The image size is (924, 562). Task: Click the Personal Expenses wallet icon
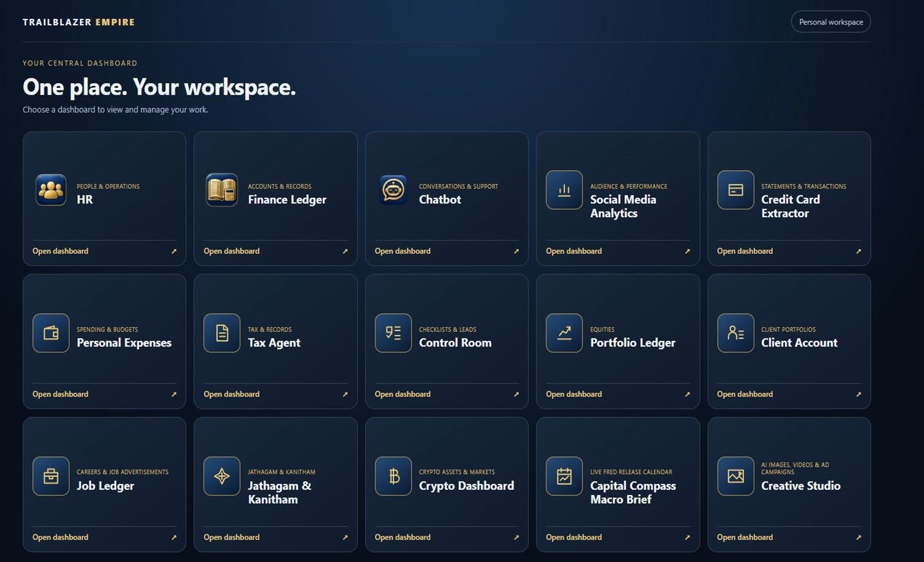point(51,333)
